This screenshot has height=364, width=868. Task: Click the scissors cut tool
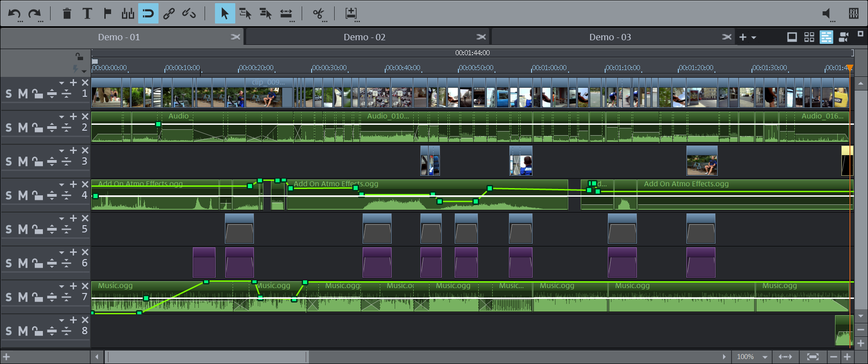click(x=318, y=14)
